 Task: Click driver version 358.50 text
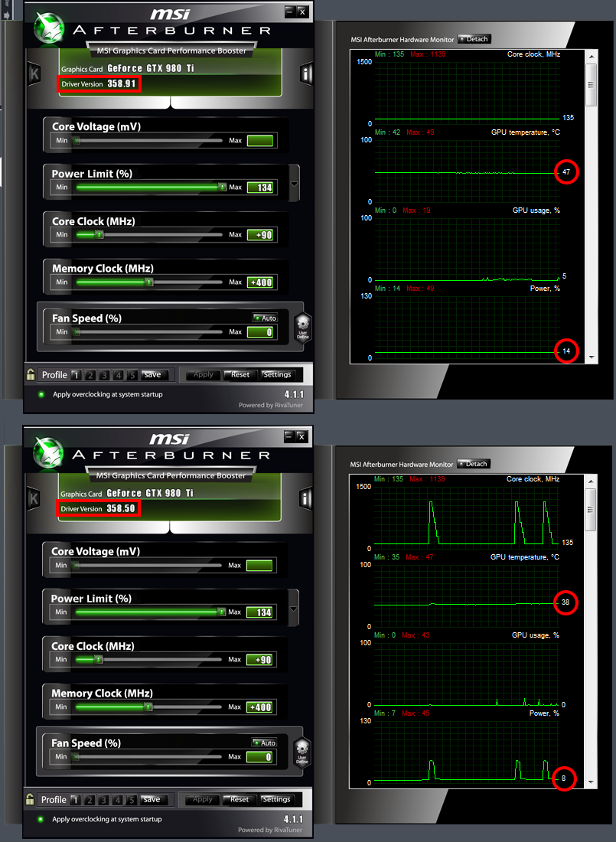coord(121,508)
